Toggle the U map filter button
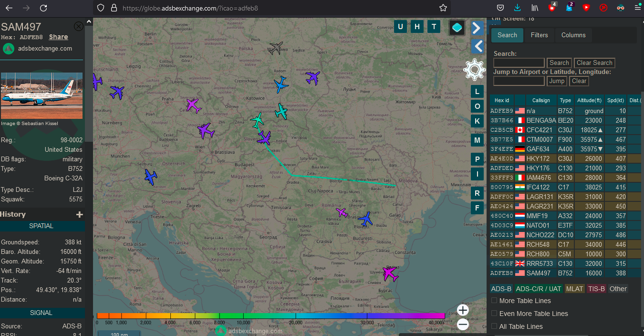Viewport: 644px width, 336px height. point(400,27)
